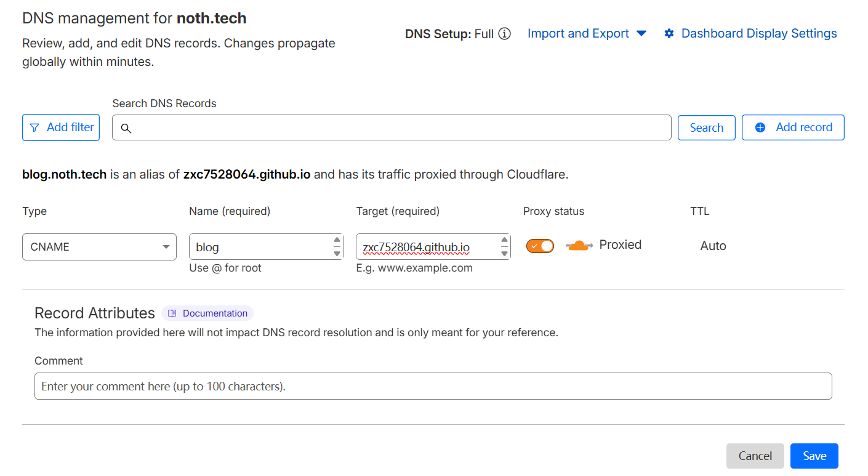The image size is (868, 476).
Task: Click down arrow in Name field
Action: pyautogui.click(x=337, y=253)
